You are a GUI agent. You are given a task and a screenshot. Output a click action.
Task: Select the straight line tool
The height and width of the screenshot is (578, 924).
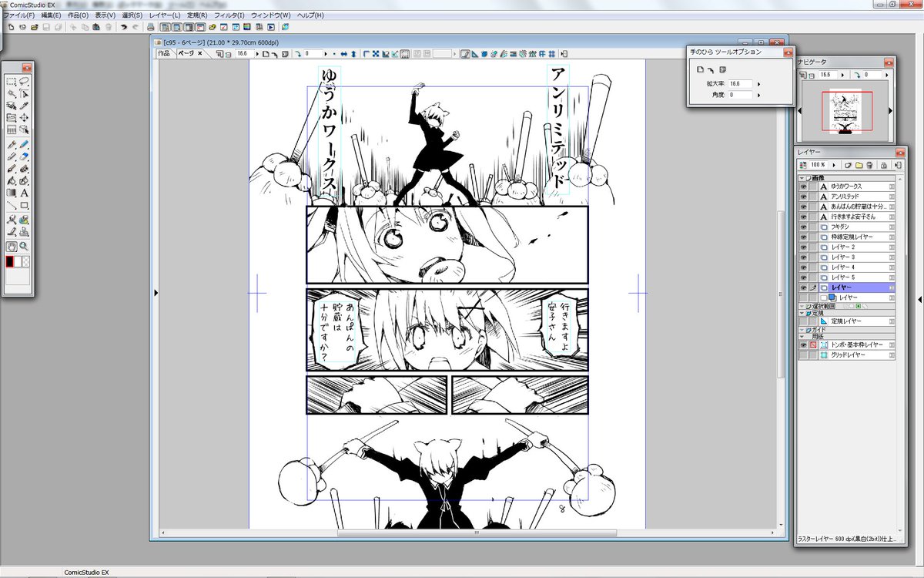tap(12, 206)
